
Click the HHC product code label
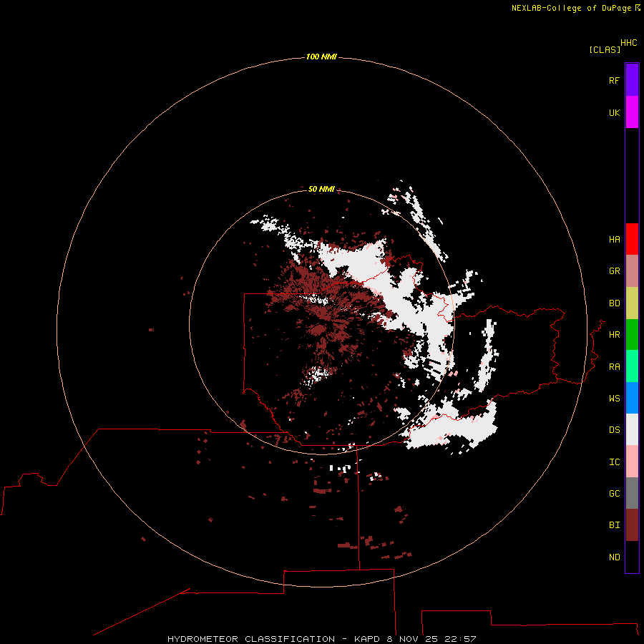[629, 43]
